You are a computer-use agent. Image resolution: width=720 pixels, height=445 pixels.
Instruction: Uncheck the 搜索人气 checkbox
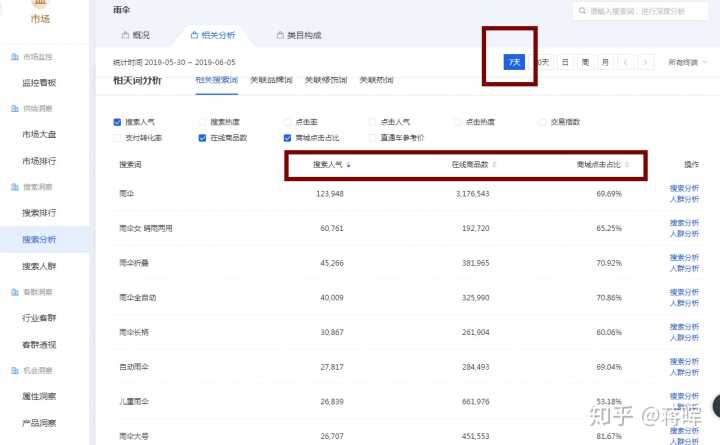(117, 122)
